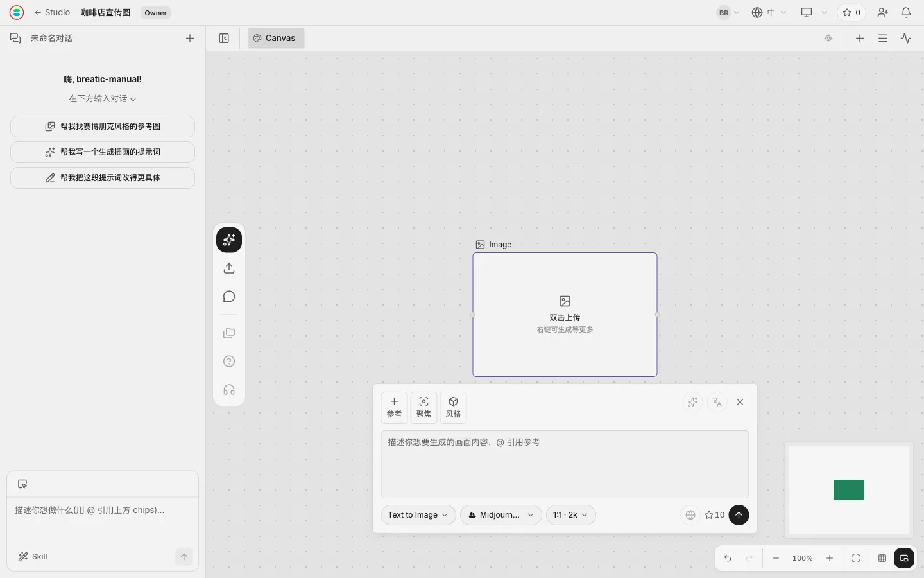Open the 咖啡店宣传图 project title
The height and width of the screenshot is (578, 924).
(x=105, y=12)
